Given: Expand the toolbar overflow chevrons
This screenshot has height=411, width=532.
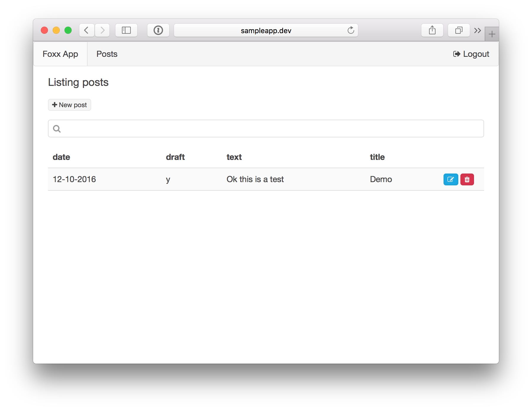Looking at the screenshot, I should click(477, 30).
